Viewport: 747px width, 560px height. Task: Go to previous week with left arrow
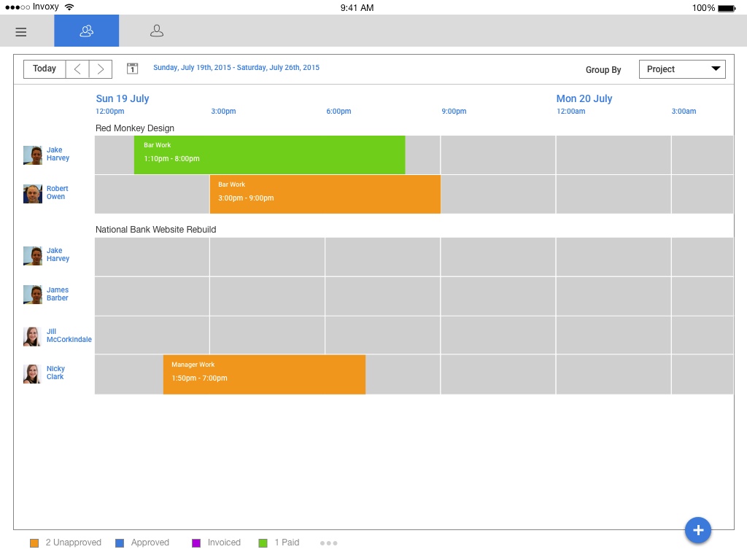(x=77, y=69)
